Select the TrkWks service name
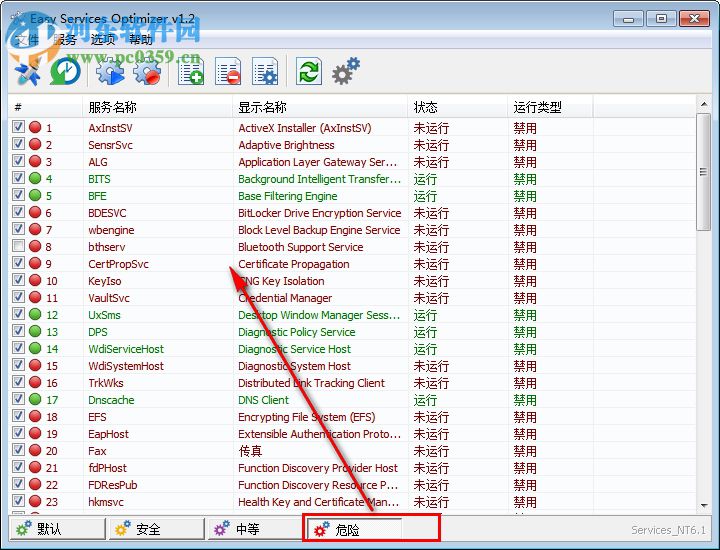The height and width of the screenshot is (550, 720). 106,383
